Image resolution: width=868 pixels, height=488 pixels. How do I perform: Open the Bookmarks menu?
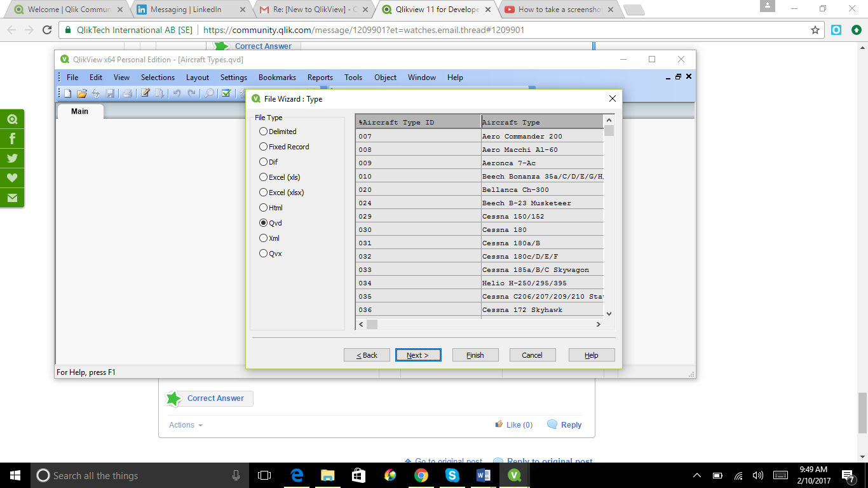click(277, 78)
